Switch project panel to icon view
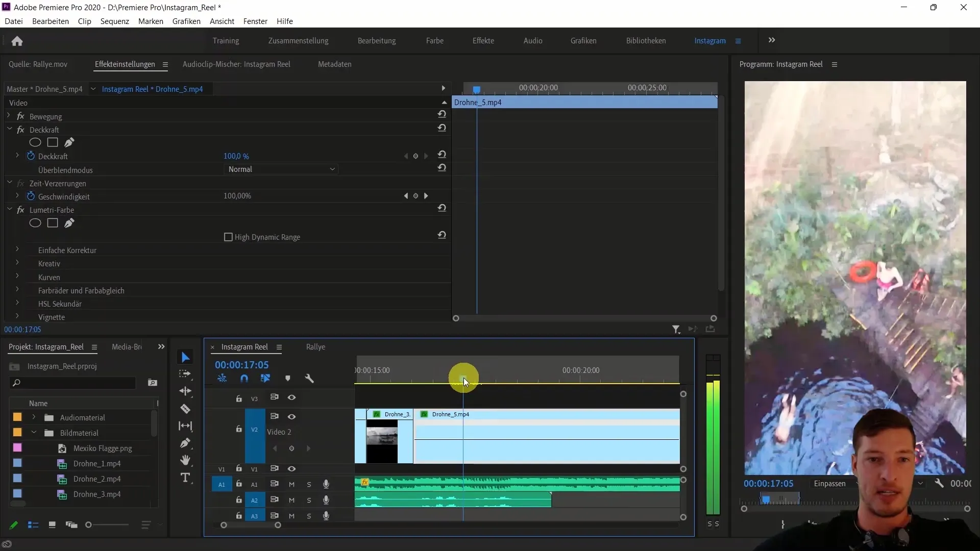Image resolution: width=980 pixels, height=551 pixels. pos(52,525)
